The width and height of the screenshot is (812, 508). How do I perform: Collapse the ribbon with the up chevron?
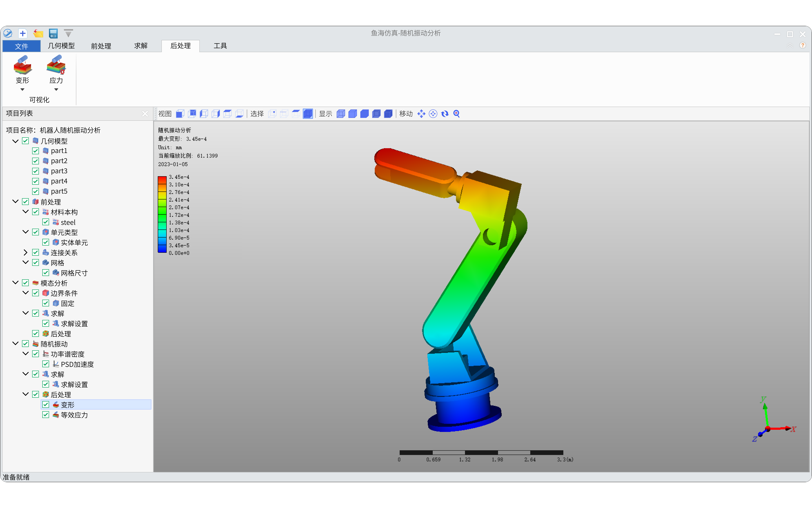coord(790,45)
